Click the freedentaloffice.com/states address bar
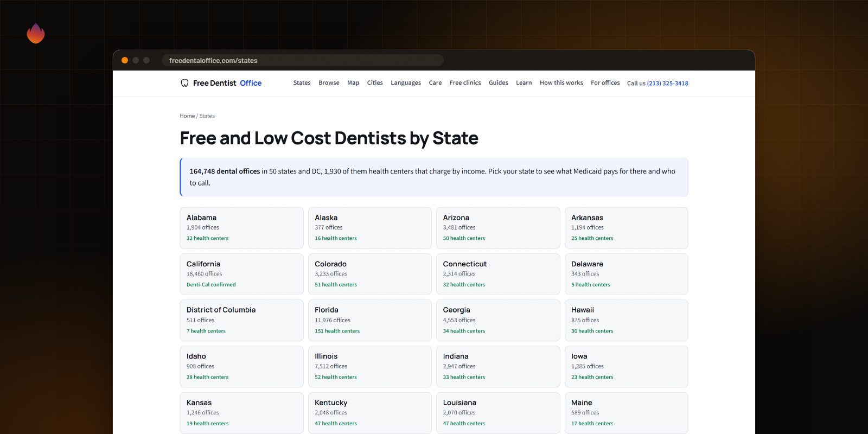The image size is (868, 434). click(x=302, y=60)
